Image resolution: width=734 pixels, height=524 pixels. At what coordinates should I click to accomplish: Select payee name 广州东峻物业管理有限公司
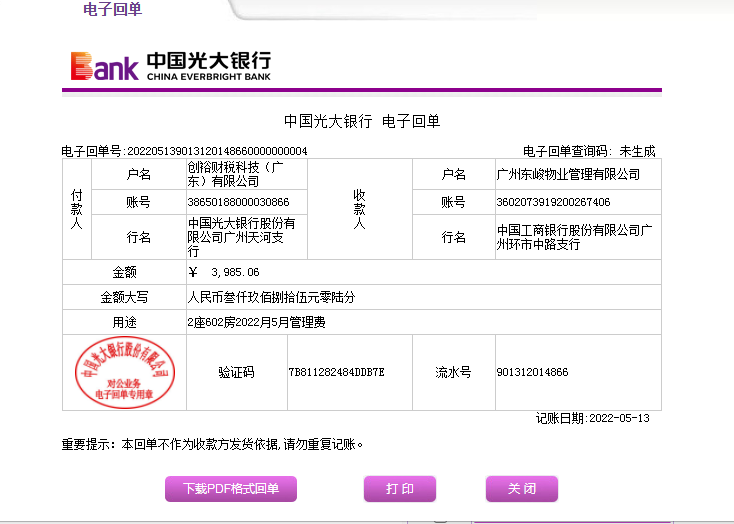coord(568,174)
